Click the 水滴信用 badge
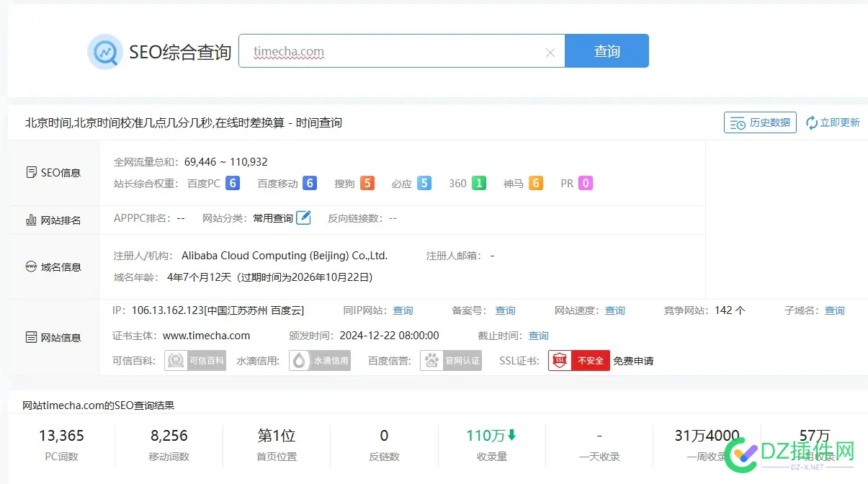The height and width of the screenshot is (484, 868). pyautogui.click(x=320, y=360)
